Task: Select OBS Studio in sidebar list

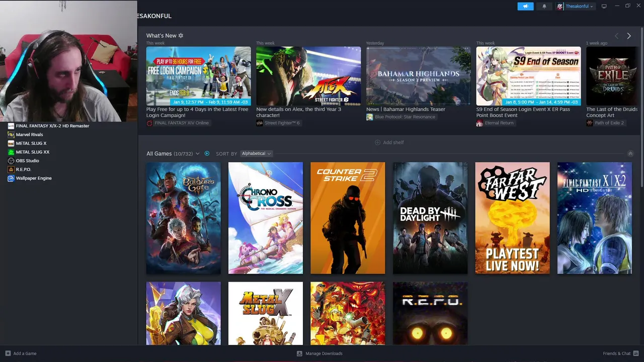Action: point(68,161)
